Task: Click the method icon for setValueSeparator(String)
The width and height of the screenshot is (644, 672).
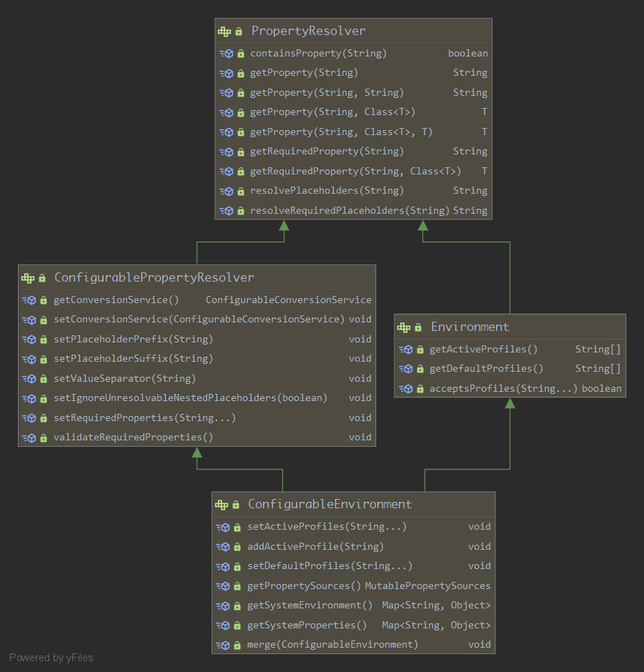Action: pyautogui.click(x=29, y=379)
